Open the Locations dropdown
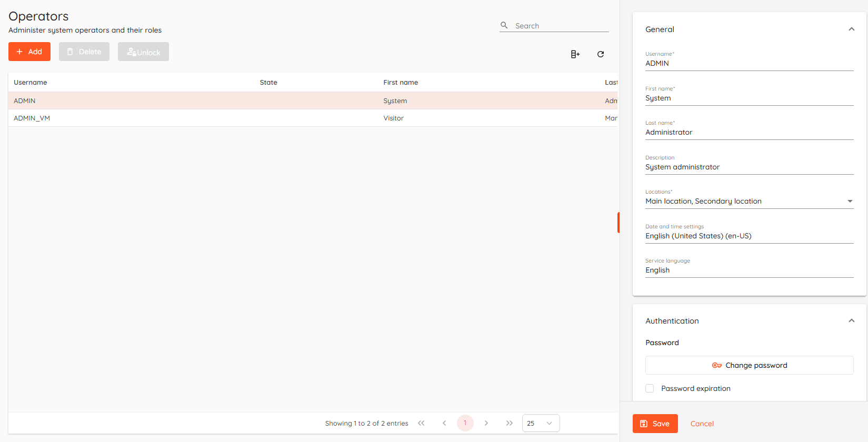The height and width of the screenshot is (442, 868). 850,201
